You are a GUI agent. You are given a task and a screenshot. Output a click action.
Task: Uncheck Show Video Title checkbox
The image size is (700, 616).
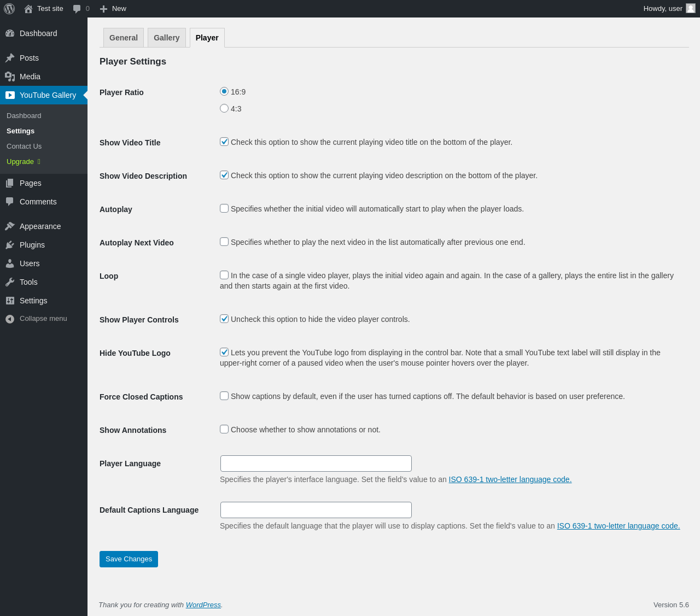tap(224, 142)
